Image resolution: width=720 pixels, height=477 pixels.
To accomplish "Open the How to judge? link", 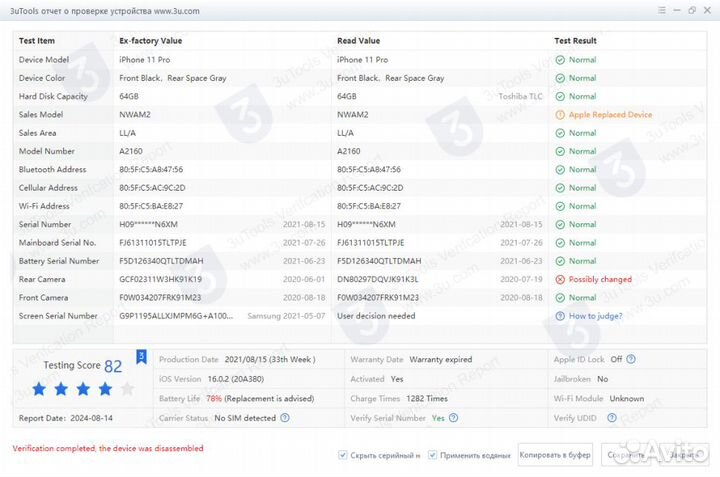I will pos(596,316).
